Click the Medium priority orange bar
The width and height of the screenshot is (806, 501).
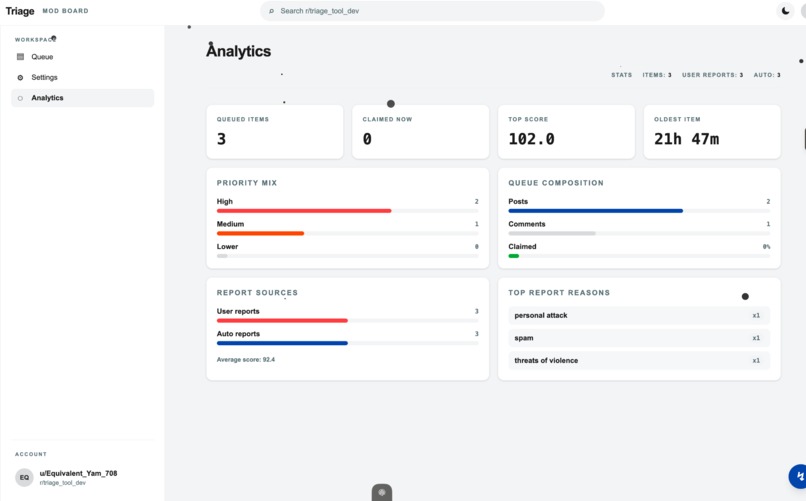point(260,233)
